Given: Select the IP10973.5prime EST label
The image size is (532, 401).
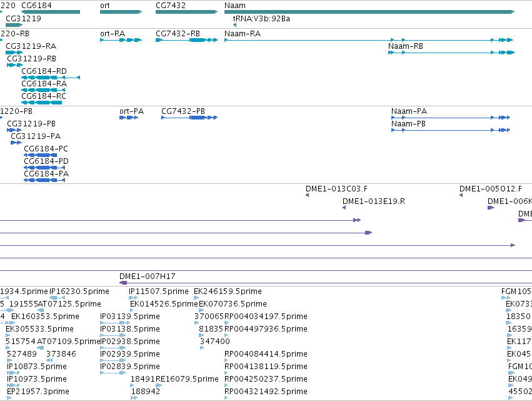Looking at the screenshot, I should click(x=37, y=379).
